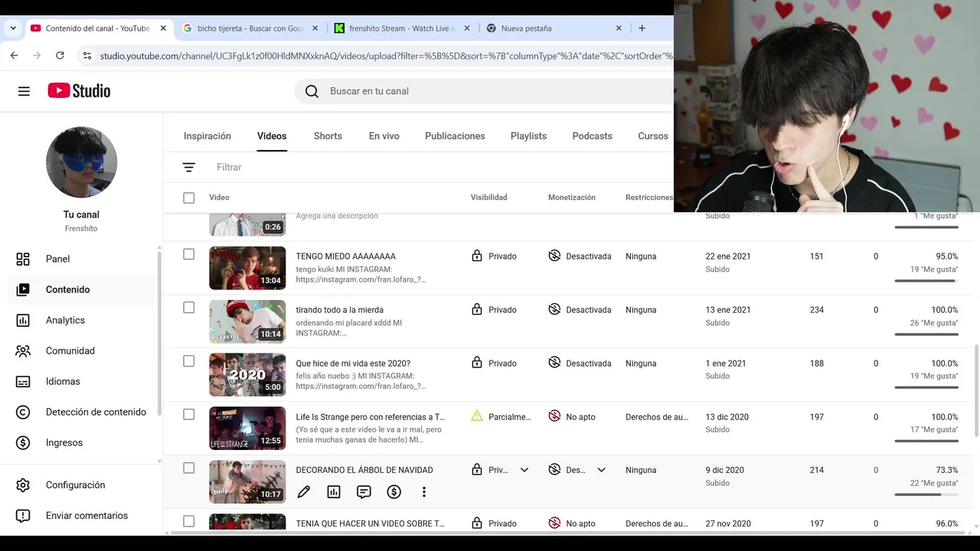The image size is (980, 551).
Task: Click the Comunidad people icon
Action: 23,350
